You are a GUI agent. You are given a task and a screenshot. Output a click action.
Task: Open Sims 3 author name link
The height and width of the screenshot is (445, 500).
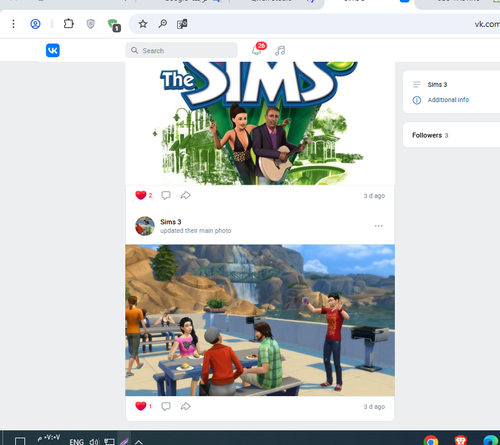pos(171,222)
